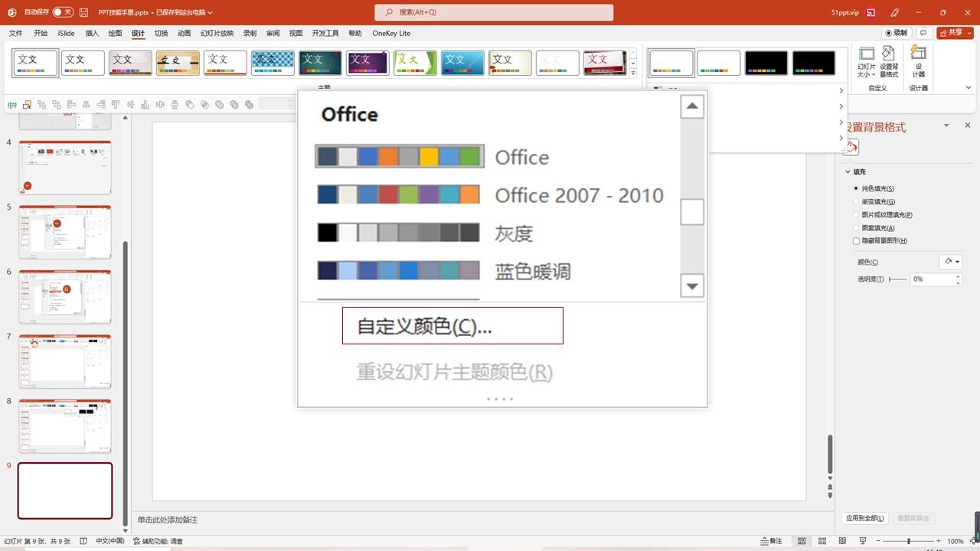
Task: Choose Custom Colors (自定义颜色) menu entry
Action: [452, 326]
